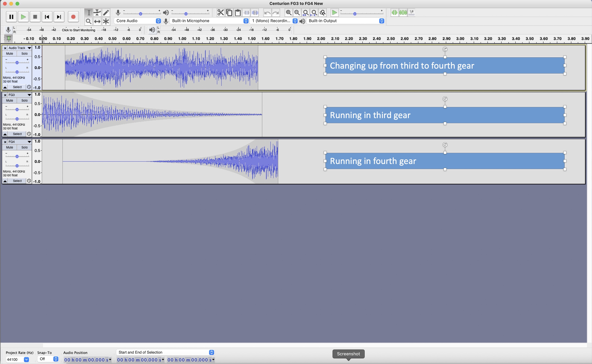Select the Zoom (magnifier) tool
Viewport: 592px width, 364px height.
(89, 21)
